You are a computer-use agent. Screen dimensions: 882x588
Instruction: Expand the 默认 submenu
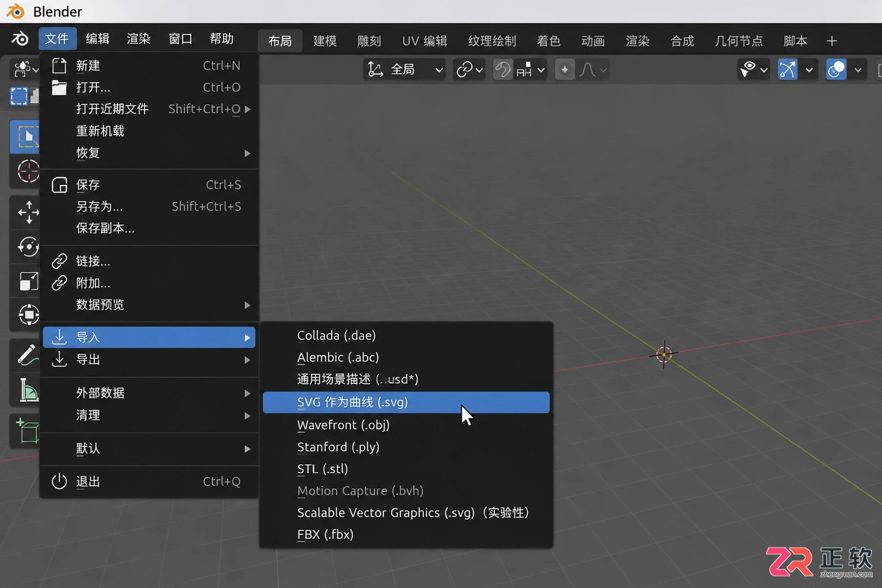coord(149,448)
